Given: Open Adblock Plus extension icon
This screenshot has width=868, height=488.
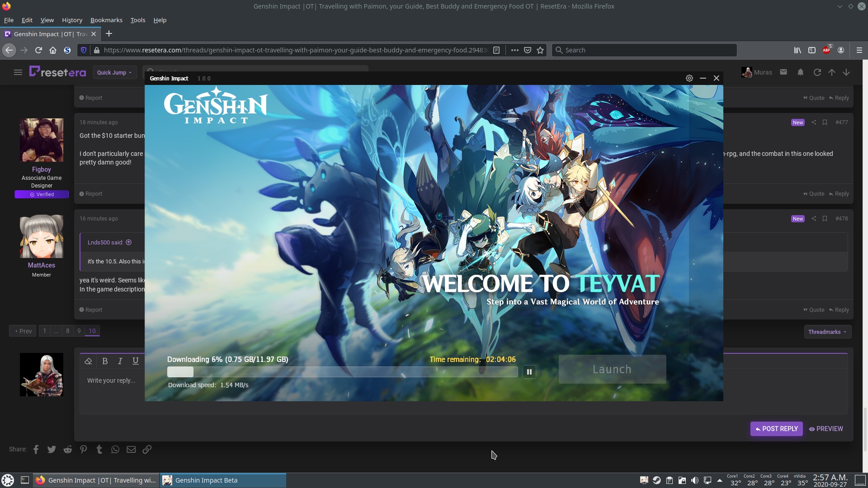Looking at the screenshot, I should [x=826, y=50].
